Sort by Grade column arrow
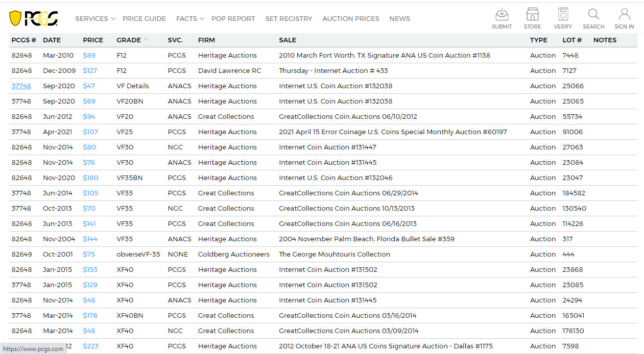The image size is (644, 354). click(146, 39)
